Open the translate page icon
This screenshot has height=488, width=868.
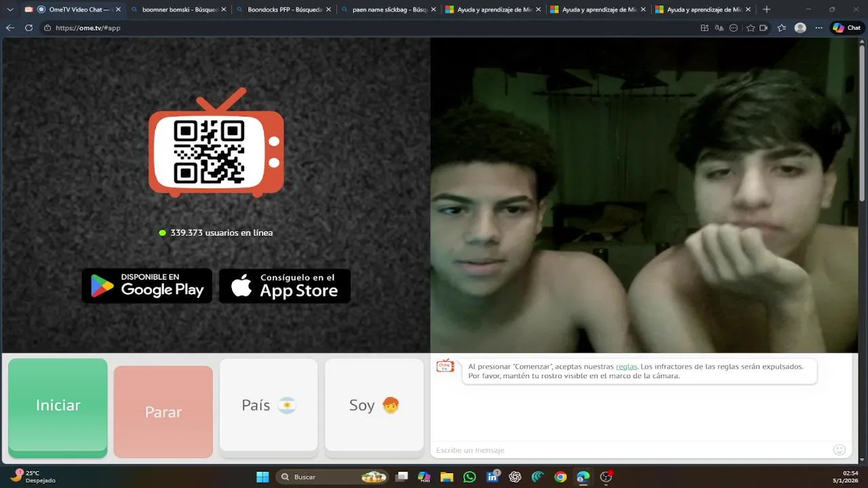(719, 28)
